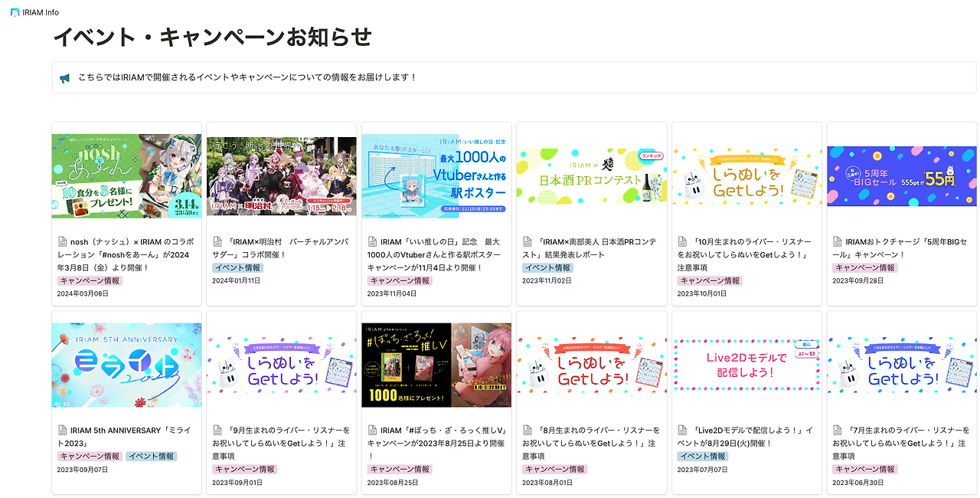980x498 pixels.
Task: Open the 日本酒PRコンテスト banner thumbnail
Action: (592, 176)
